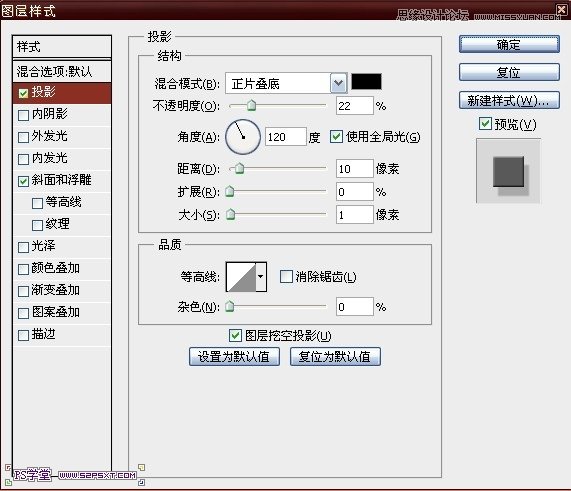Click the size field showing 1
The height and width of the screenshot is (491, 571).
coord(355,215)
